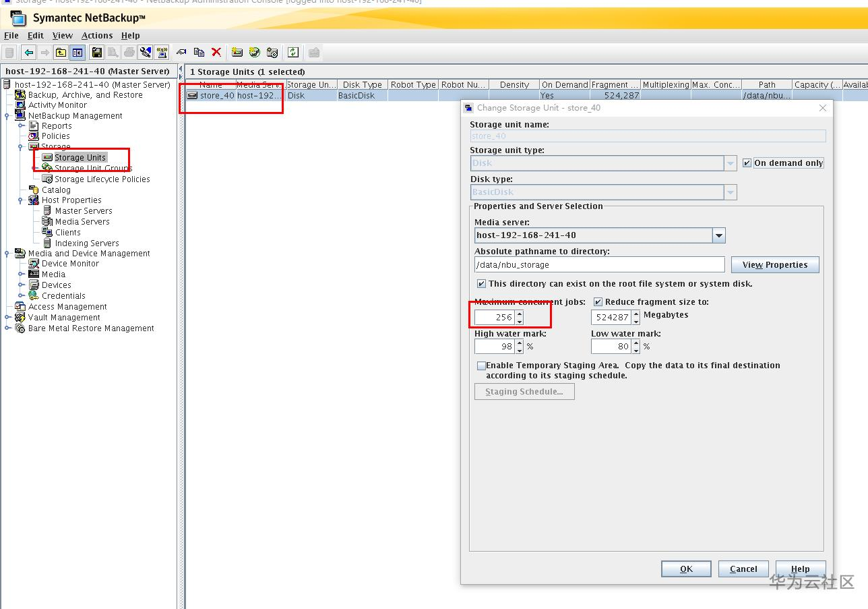The height and width of the screenshot is (609, 868).
Task: Click the Absolute pathname to directory field
Action: [600, 265]
